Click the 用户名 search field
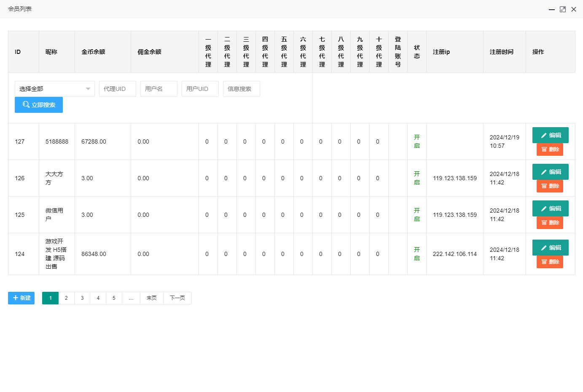The width and height of the screenshot is (583, 392). (159, 89)
